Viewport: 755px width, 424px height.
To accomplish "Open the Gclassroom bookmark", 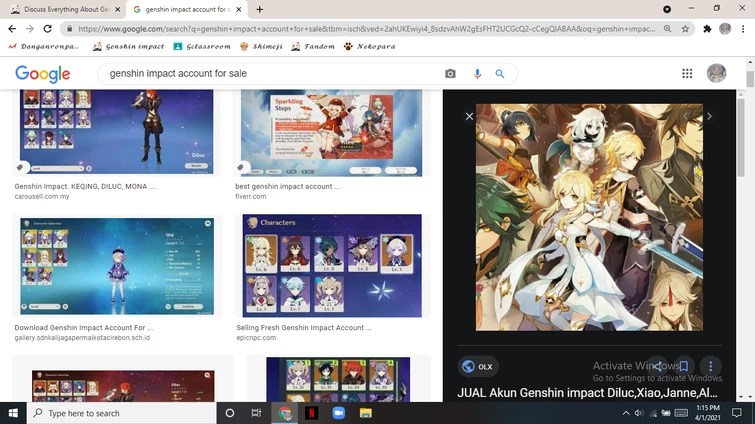I will [x=202, y=46].
